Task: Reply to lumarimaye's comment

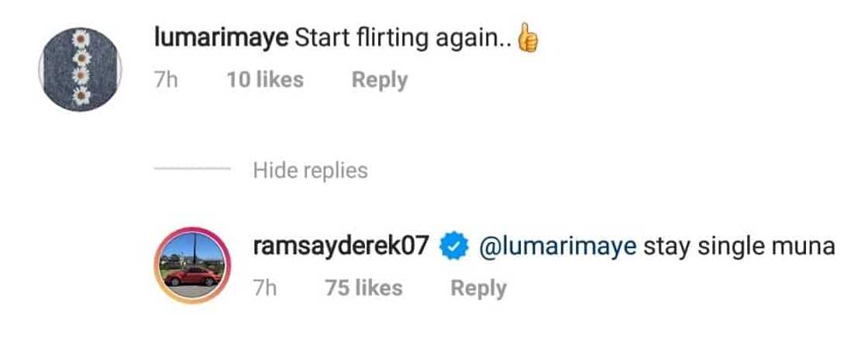Action: (x=379, y=80)
